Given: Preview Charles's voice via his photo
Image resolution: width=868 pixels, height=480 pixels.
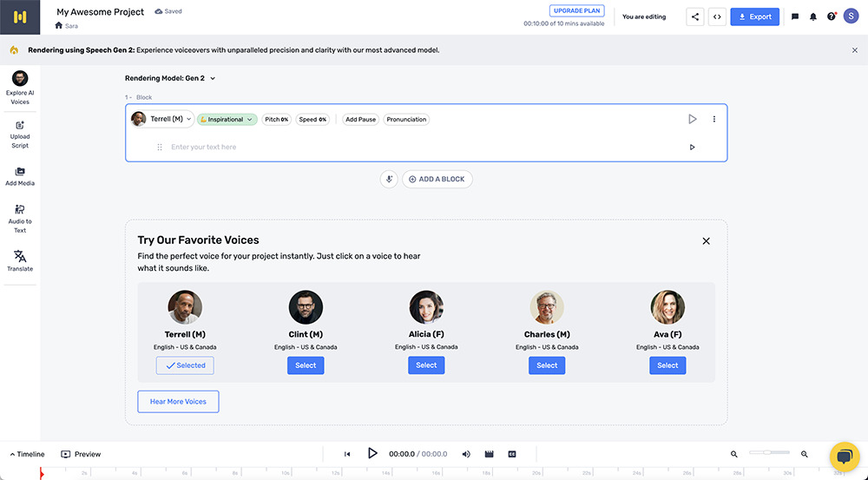Looking at the screenshot, I should pyautogui.click(x=547, y=307).
